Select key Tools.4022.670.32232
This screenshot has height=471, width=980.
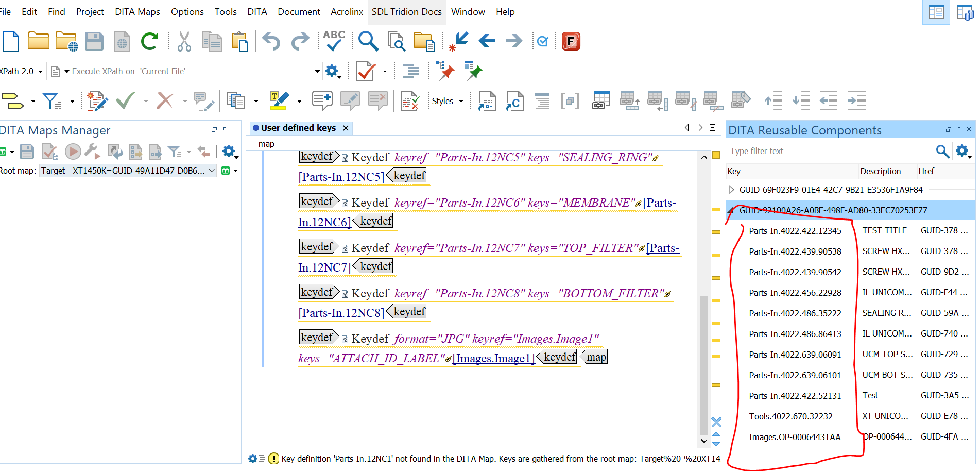click(790, 416)
